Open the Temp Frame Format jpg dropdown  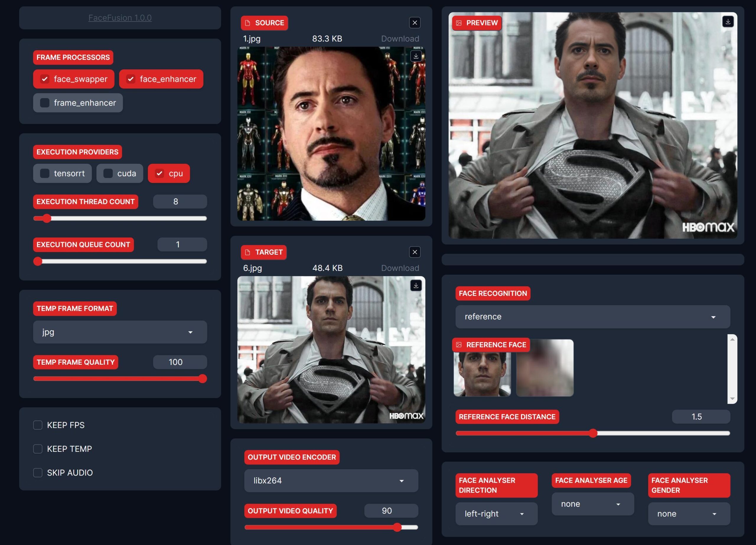[x=120, y=332]
